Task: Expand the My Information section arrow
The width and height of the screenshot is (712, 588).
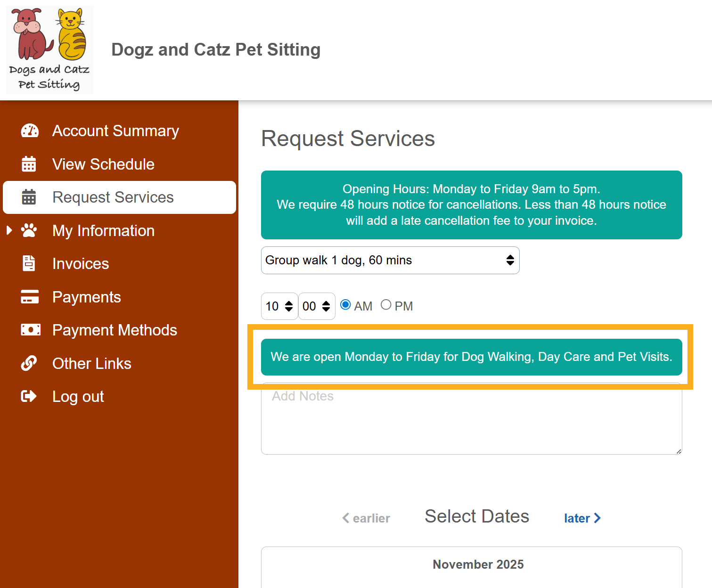Action: 9,230
